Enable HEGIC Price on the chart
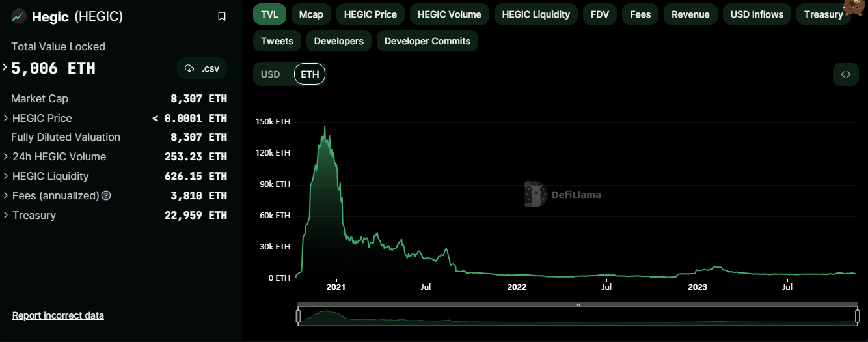The image size is (868, 342). point(370,14)
